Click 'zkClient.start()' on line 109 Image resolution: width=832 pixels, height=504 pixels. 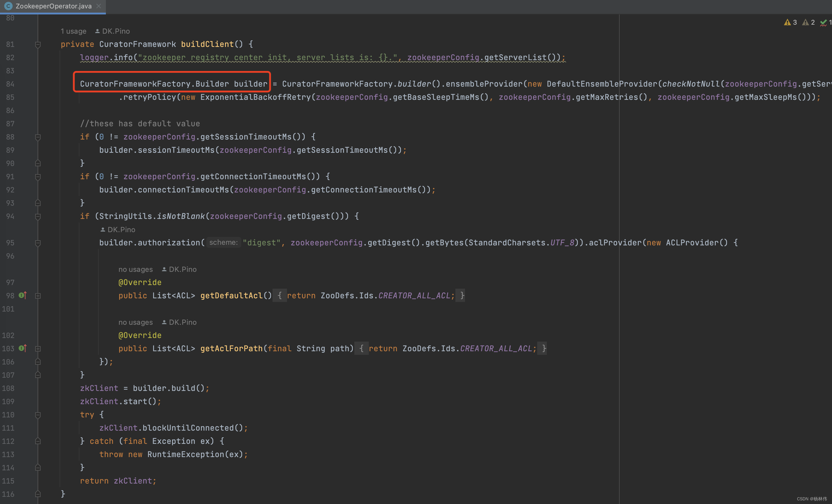(x=118, y=401)
